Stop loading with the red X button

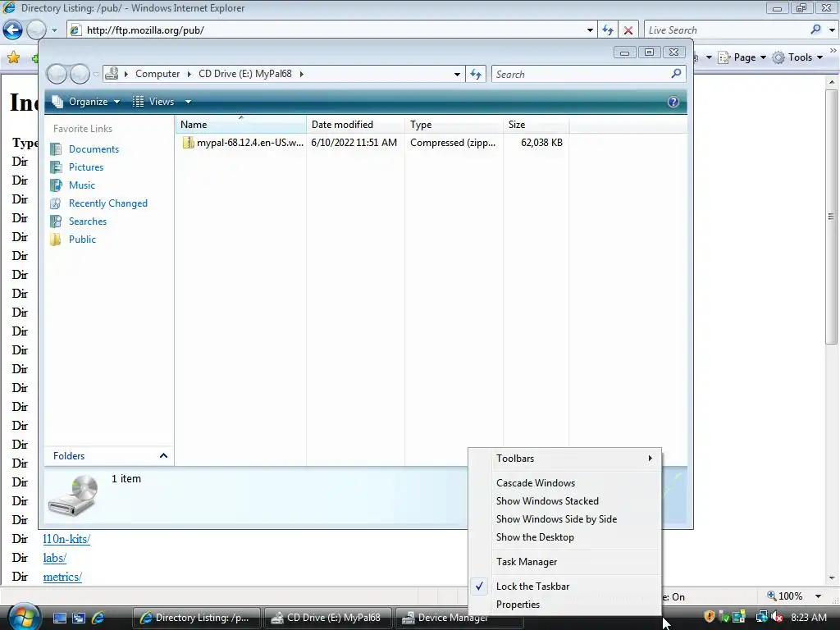pos(628,30)
